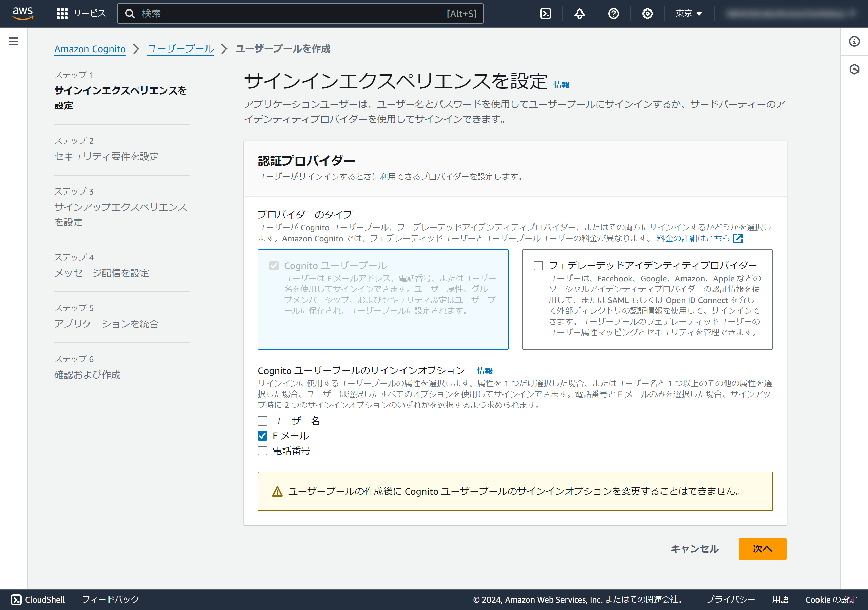Open the info panel icon on right
The width and height of the screenshot is (868, 610).
pos(854,41)
